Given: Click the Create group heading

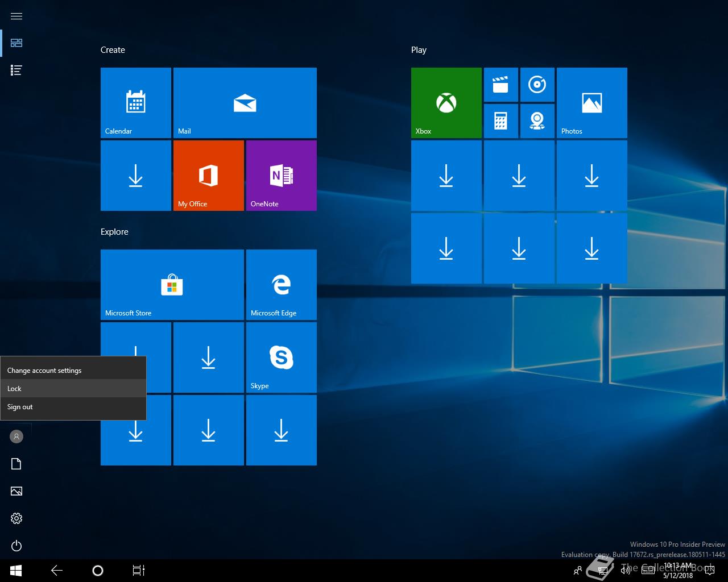Looking at the screenshot, I should click(113, 50).
